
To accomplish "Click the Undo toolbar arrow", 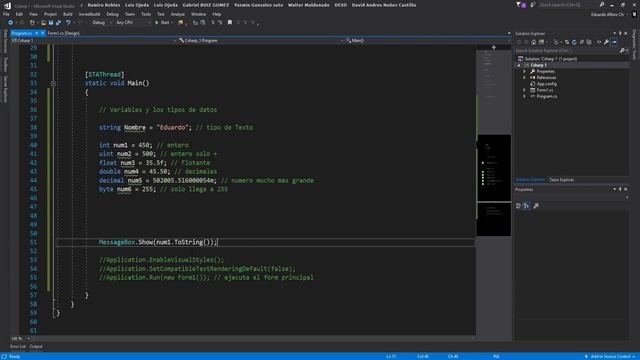I will pyautogui.click(x=68, y=22).
